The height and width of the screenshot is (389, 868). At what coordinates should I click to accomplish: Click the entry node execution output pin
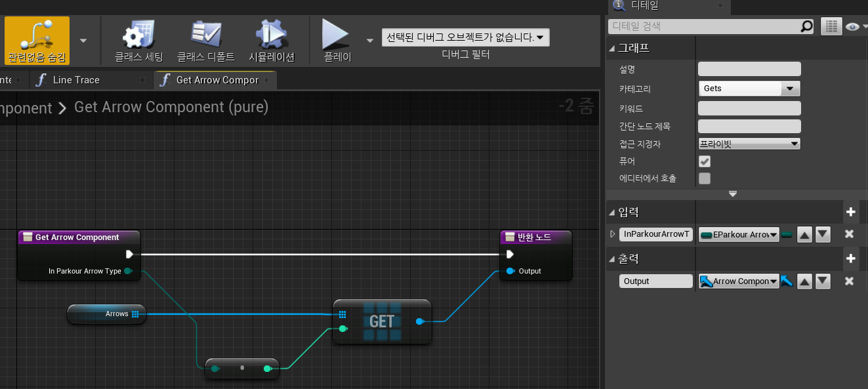[129, 254]
